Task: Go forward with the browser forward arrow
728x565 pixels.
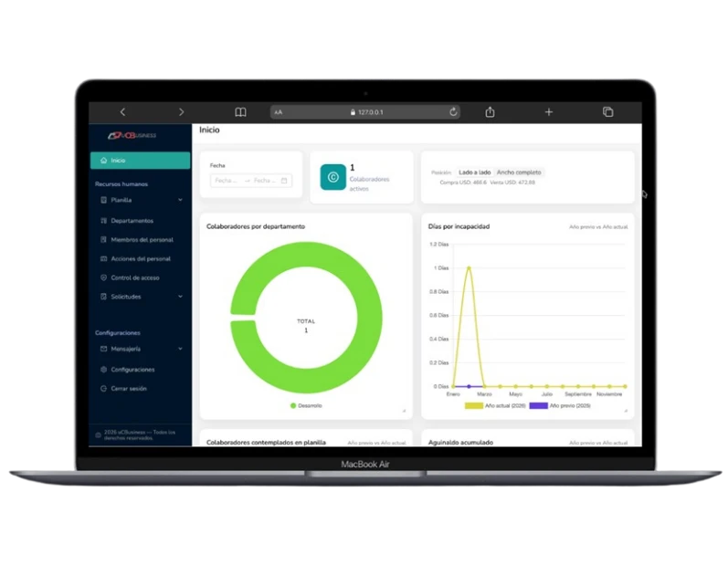Action: point(181,111)
